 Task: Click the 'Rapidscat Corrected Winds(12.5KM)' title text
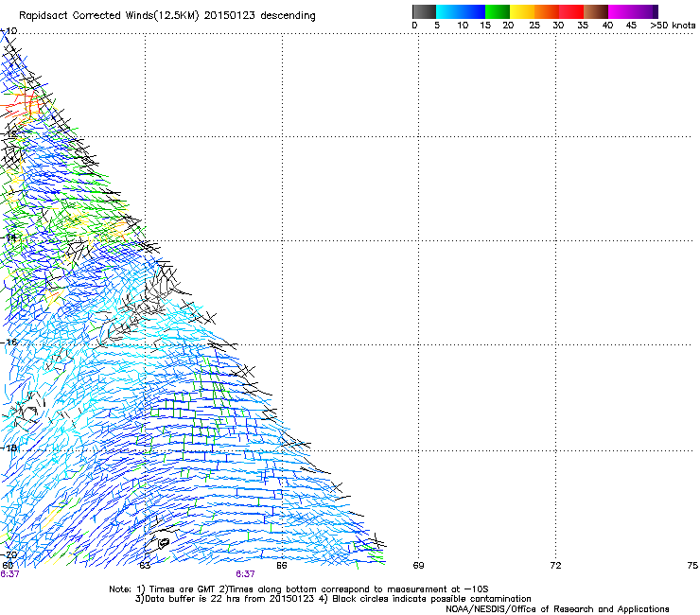click(x=109, y=16)
